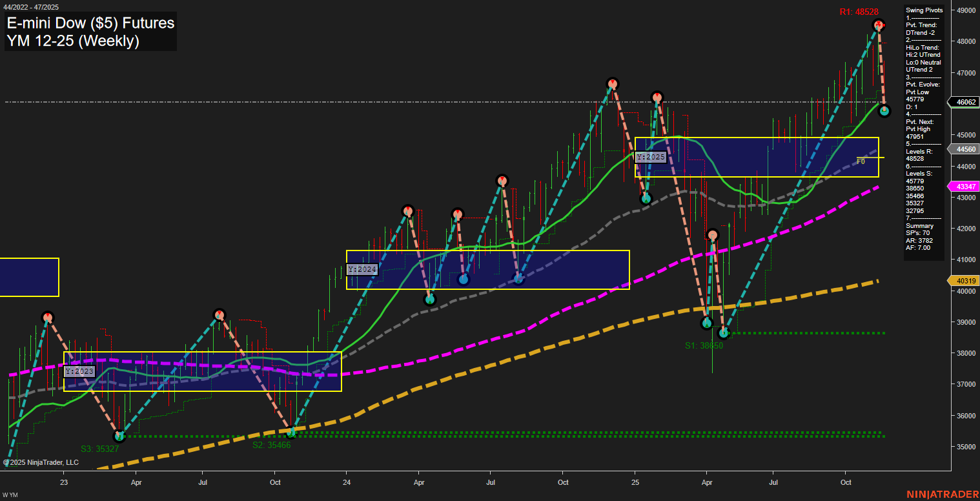980x501 pixels.
Task: Click the green S2: 35466 support label
Action: click(272, 445)
